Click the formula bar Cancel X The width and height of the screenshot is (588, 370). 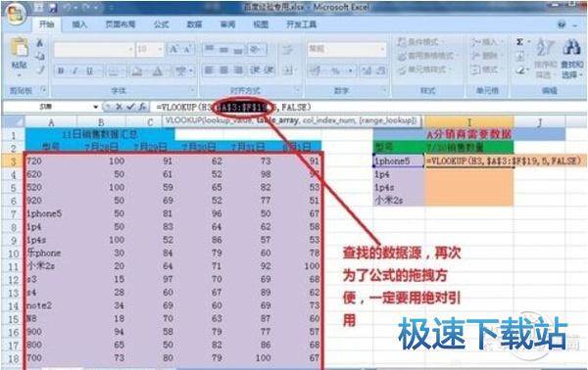(119, 107)
